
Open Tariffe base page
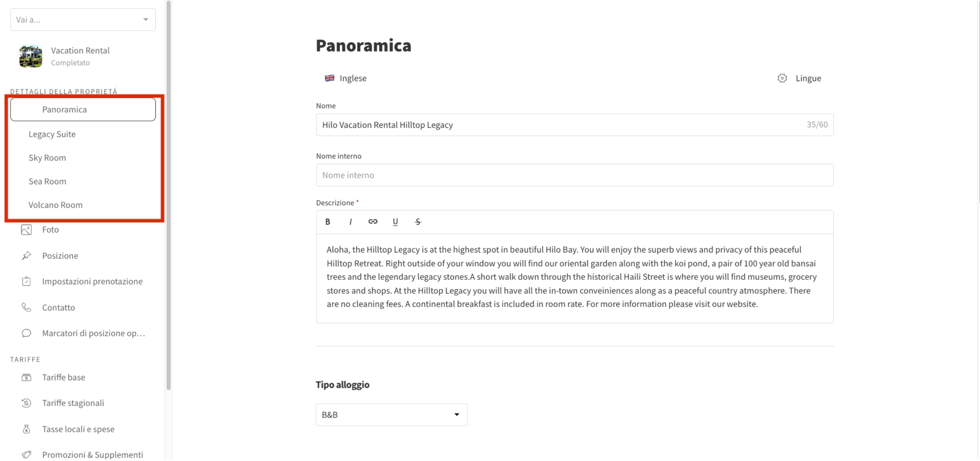(64, 377)
